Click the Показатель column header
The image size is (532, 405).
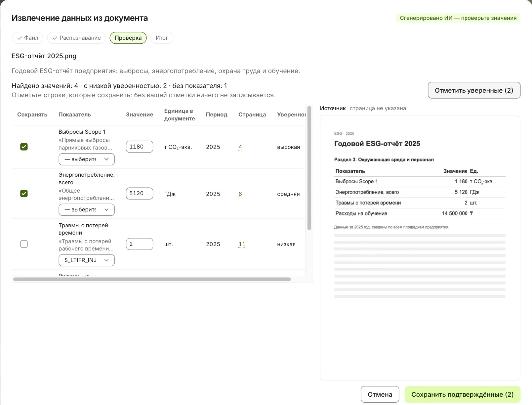pos(74,115)
